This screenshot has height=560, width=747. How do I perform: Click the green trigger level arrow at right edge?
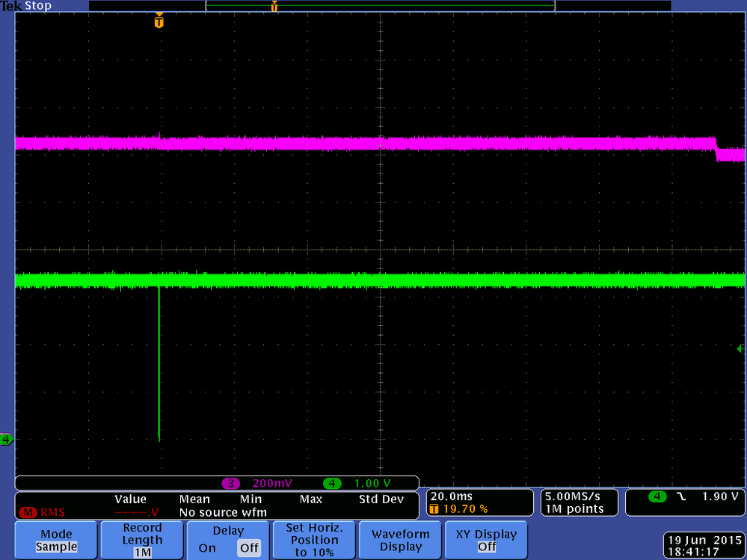pyautogui.click(x=741, y=349)
